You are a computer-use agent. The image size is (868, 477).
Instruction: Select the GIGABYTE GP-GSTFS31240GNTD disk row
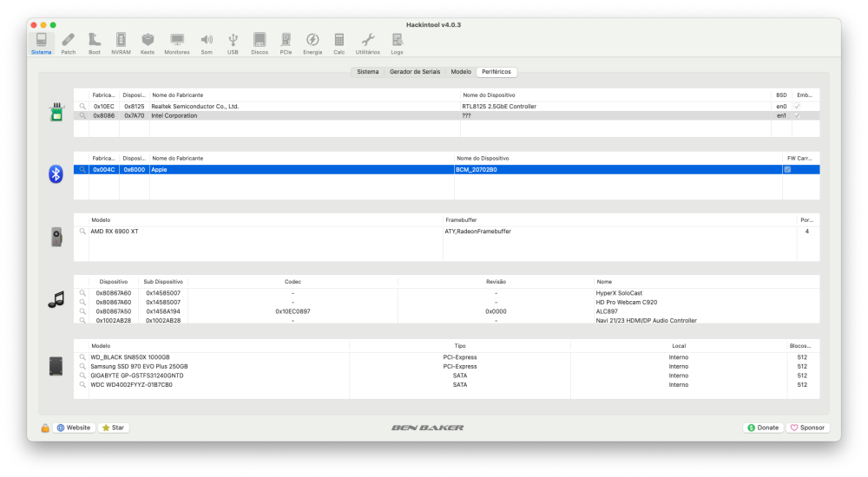[x=446, y=376]
